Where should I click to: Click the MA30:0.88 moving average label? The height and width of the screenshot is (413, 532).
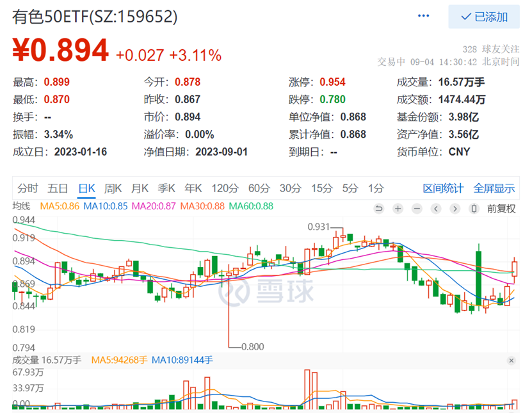pos(202,206)
